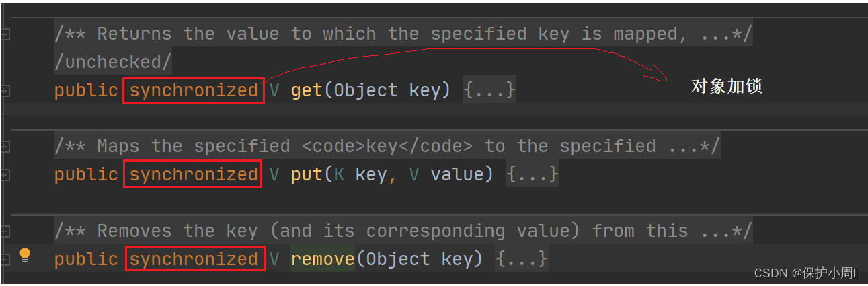The height and width of the screenshot is (286, 868).
Task: Click the 对象加锁 annotation label
Action: pyautogui.click(x=726, y=87)
